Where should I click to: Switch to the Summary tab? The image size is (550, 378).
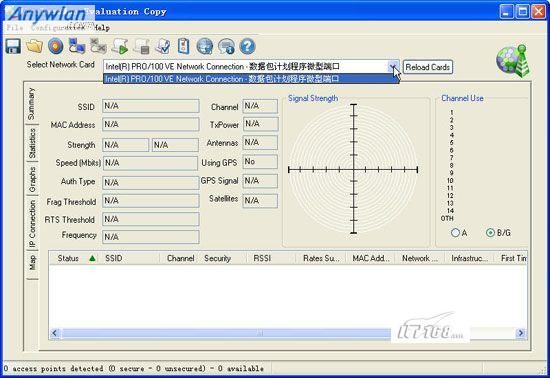pyautogui.click(x=32, y=104)
